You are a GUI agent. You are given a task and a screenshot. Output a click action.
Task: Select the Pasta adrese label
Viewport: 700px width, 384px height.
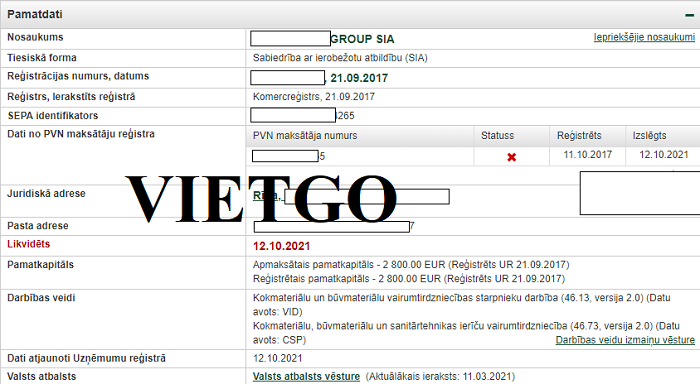tap(38, 225)
